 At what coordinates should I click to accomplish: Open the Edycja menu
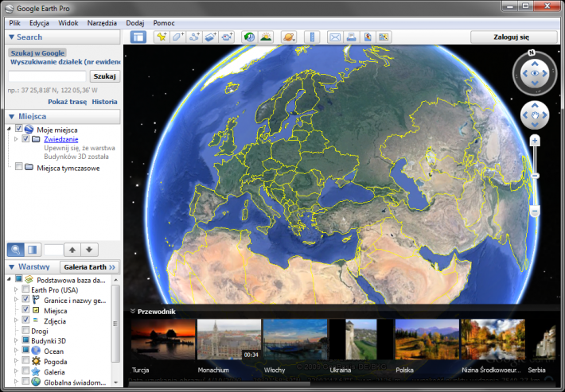[39, 23]
